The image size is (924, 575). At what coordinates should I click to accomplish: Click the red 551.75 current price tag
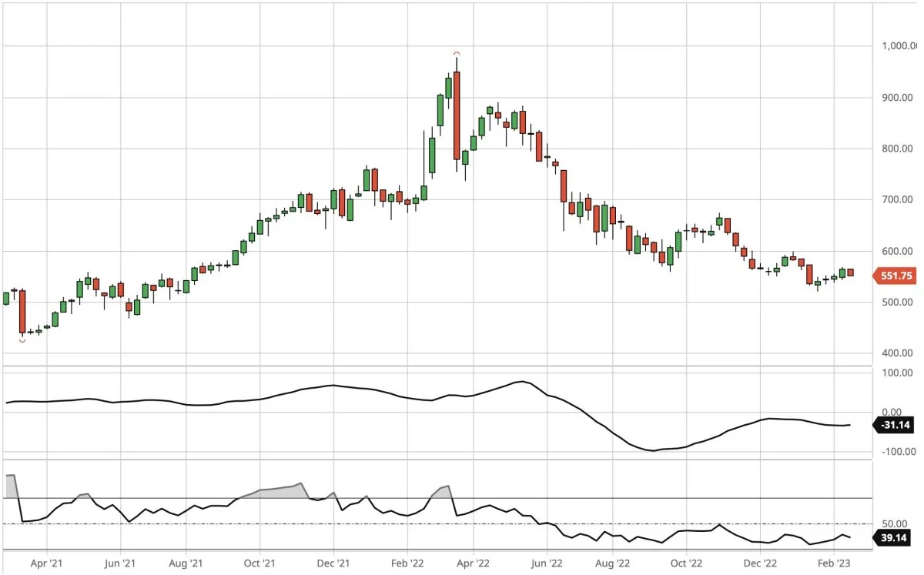click(x=895, y=276)
